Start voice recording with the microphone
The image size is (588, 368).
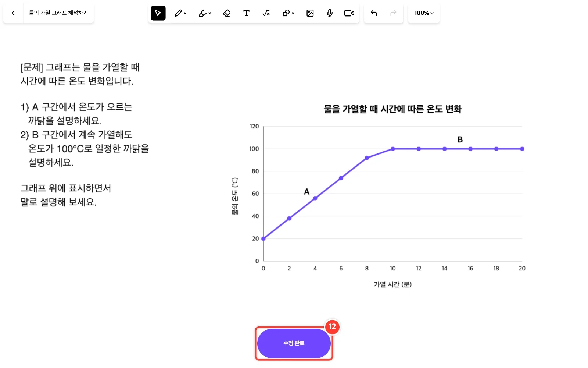[330, 13]
